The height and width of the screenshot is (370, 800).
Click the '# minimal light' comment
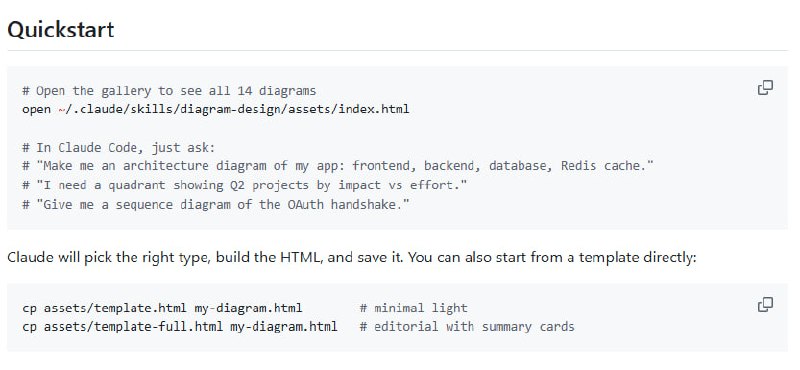413,308
